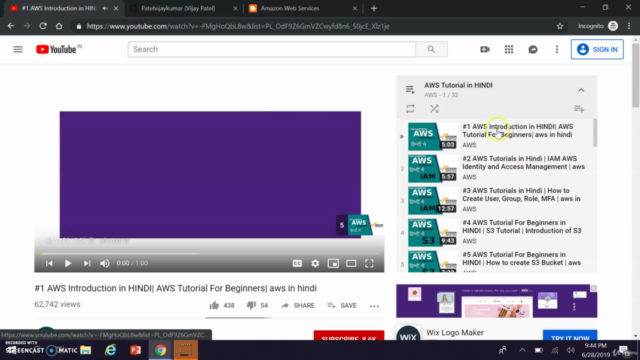This screenshot has height=360, width=640.
Task: Open PowerPoint from taskbar
Action: [136, 350]
